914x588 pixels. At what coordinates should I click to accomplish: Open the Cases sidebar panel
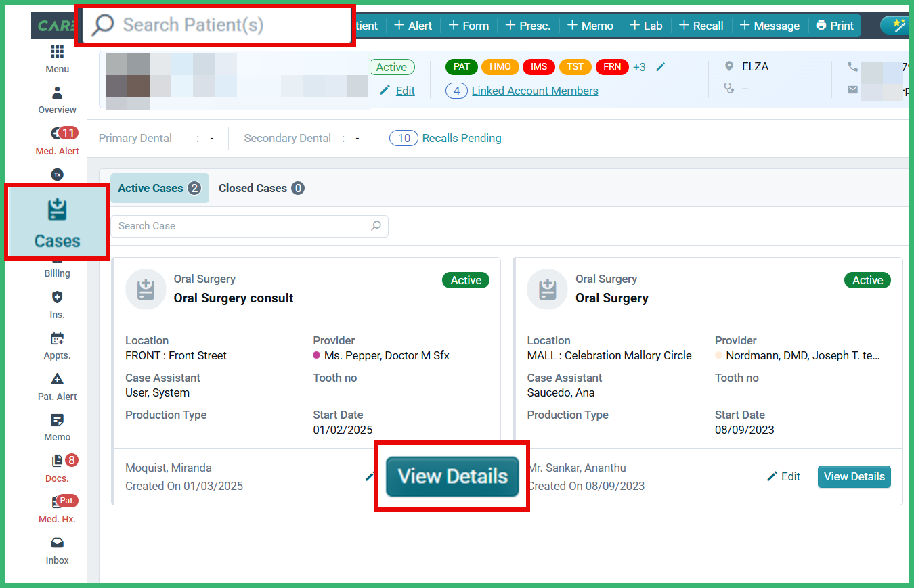57,222
